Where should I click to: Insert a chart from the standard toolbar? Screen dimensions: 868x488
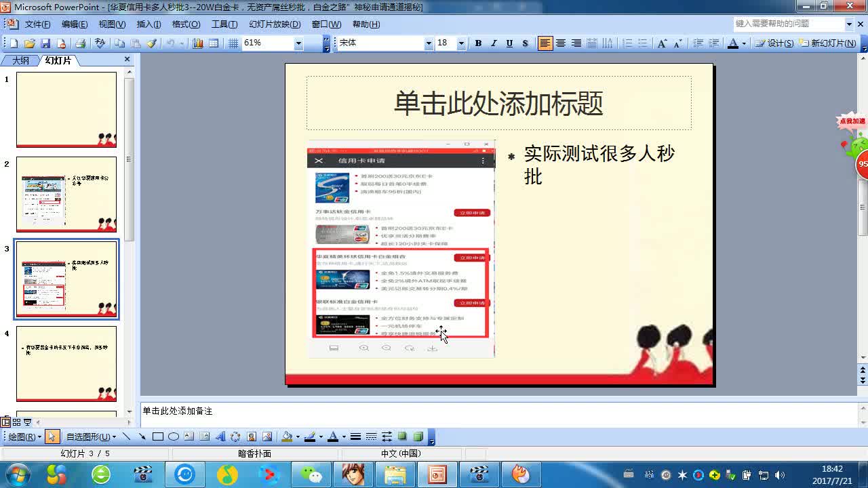pyautogui.click(x=197, y=45)
